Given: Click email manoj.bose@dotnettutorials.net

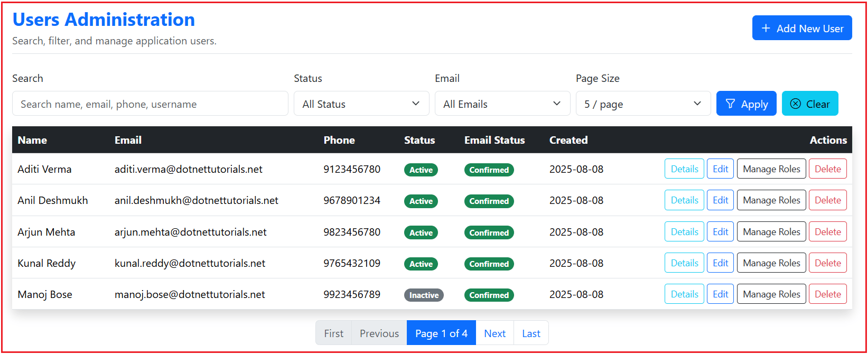Looking at the screenshot, I should (x=190, y=294).
